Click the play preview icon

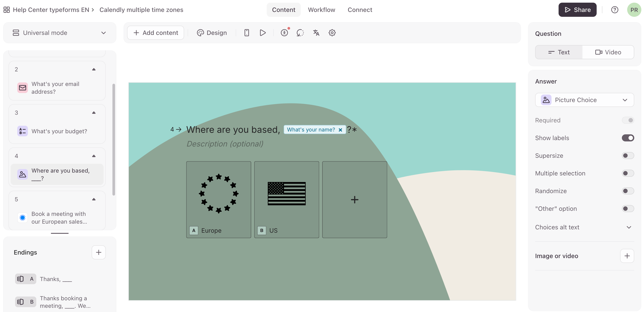pyautogui.click(x=262, y=33)
